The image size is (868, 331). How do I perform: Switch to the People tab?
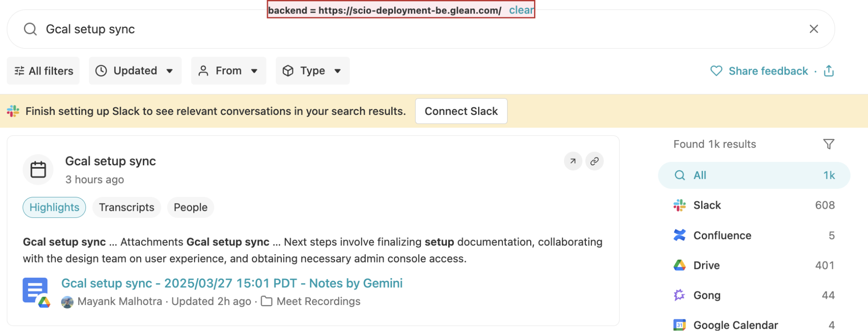pyautogui.click(x=191, y=207)
